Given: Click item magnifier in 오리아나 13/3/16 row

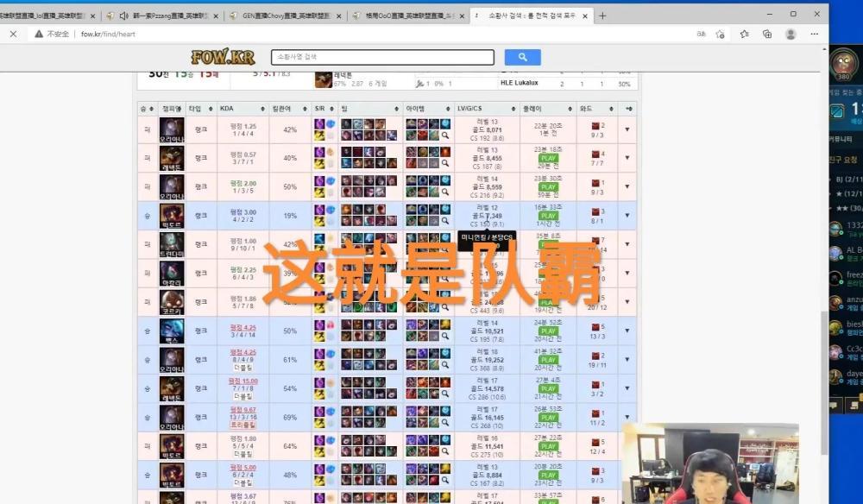Looking at the screenshot, I should [x=444, y=423].
